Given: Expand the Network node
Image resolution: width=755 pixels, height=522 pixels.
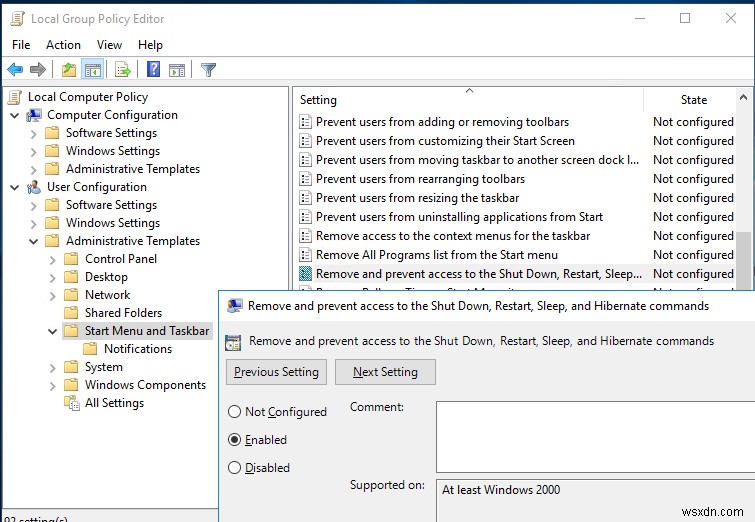Looking at the screenshot, I should click(x=52, y=295).
